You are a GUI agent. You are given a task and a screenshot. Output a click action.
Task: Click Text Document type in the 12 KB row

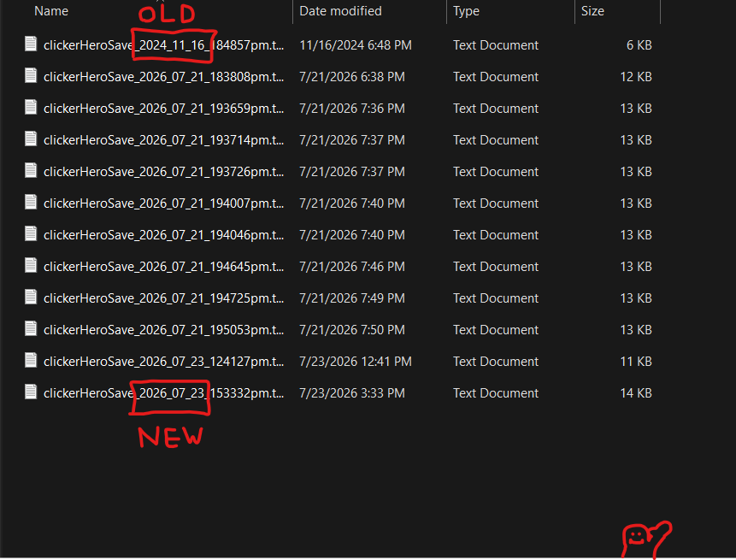(496, 77)
